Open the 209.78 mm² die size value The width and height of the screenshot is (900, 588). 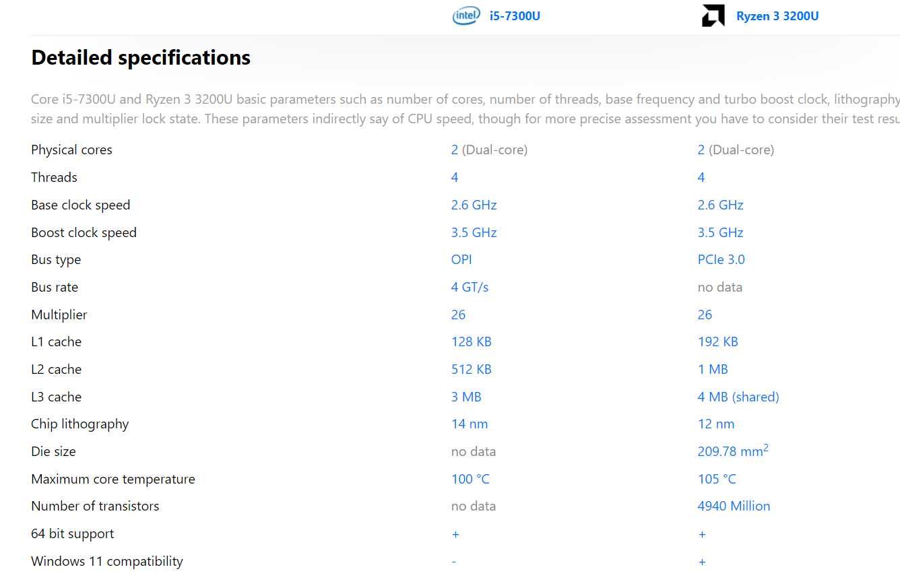tap(733, 451)
